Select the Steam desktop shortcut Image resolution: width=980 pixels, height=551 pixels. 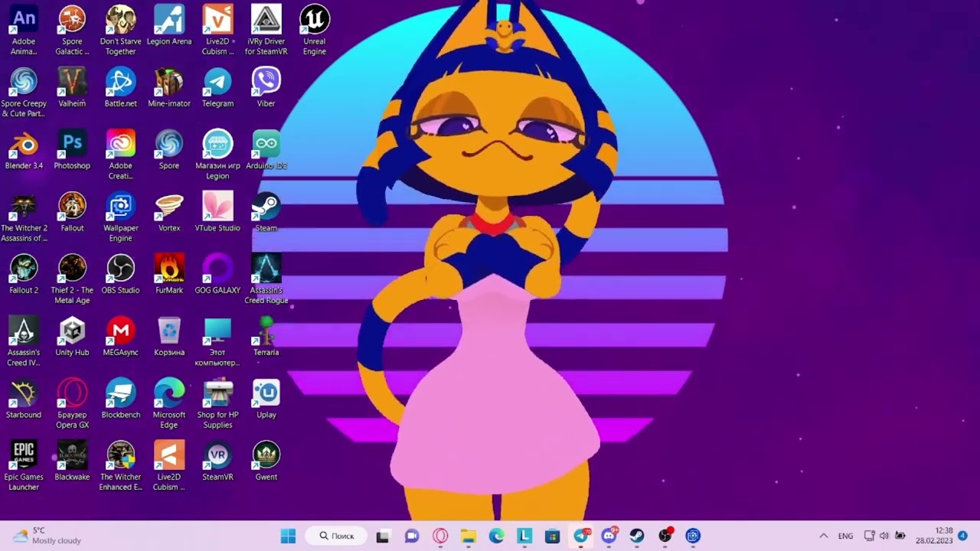266,213
